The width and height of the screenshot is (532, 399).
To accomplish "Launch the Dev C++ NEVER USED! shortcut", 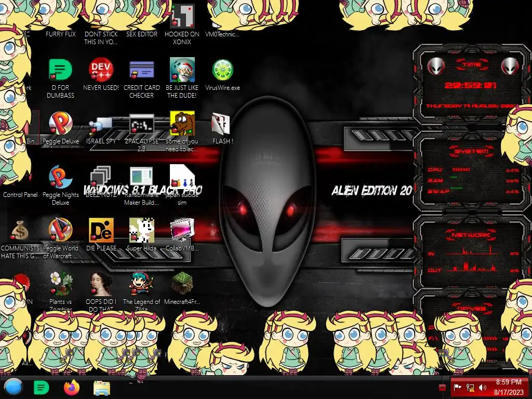I will pyautogui.click(x=101, y=70).
